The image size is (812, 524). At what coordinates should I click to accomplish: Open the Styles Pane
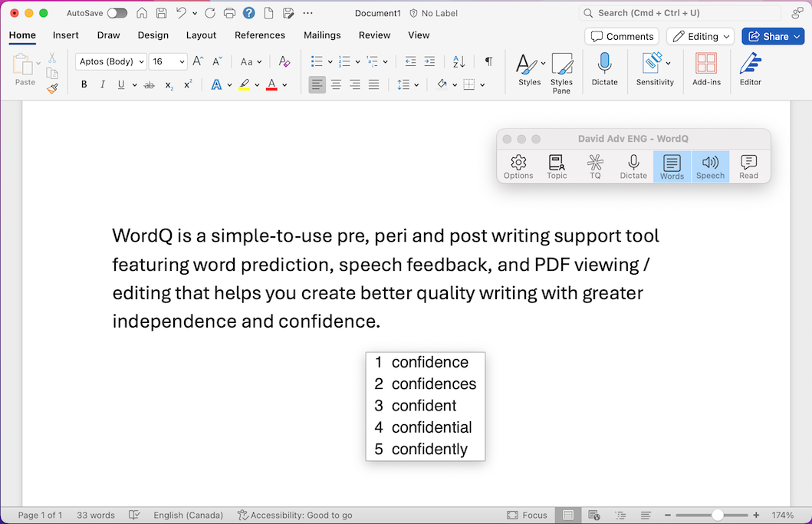[x=562, y=72]
